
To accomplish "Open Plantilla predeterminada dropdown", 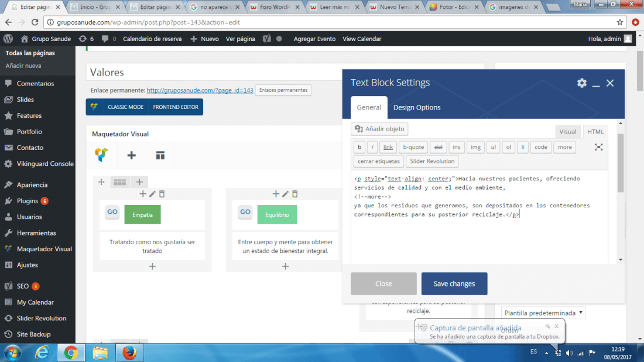I will 543,313.
